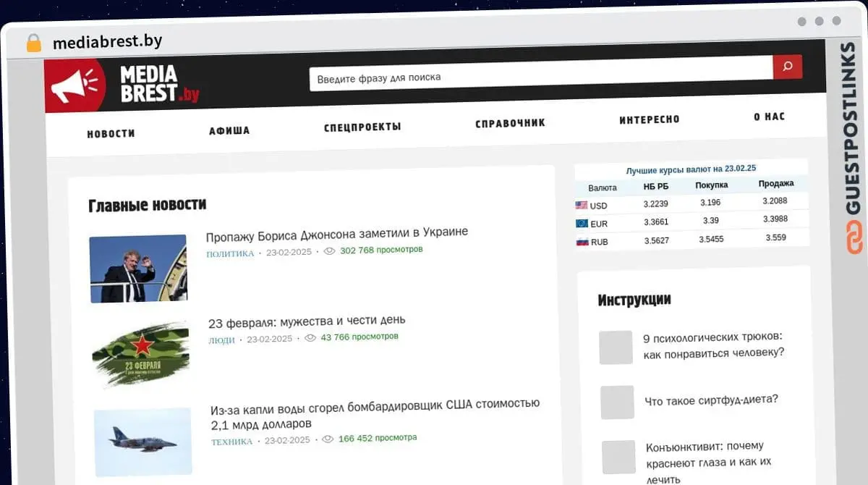Click the EUR Продажа rate 3.3988
868x485 pixels.
pyautogui.click(x=775, y=219)
